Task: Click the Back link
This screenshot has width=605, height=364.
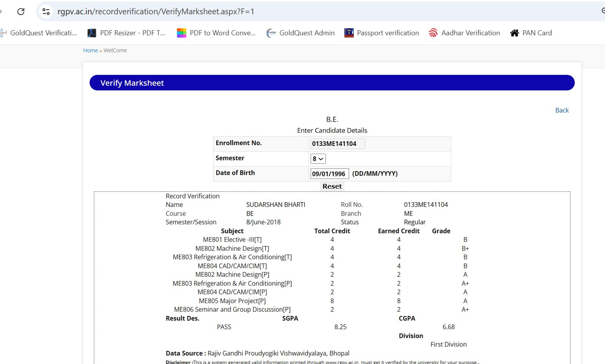Action: (561, 110)
